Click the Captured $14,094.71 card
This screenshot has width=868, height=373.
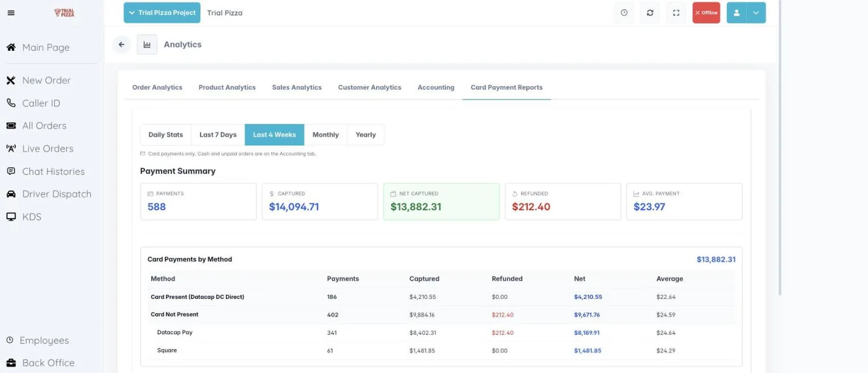pos(320,202)
